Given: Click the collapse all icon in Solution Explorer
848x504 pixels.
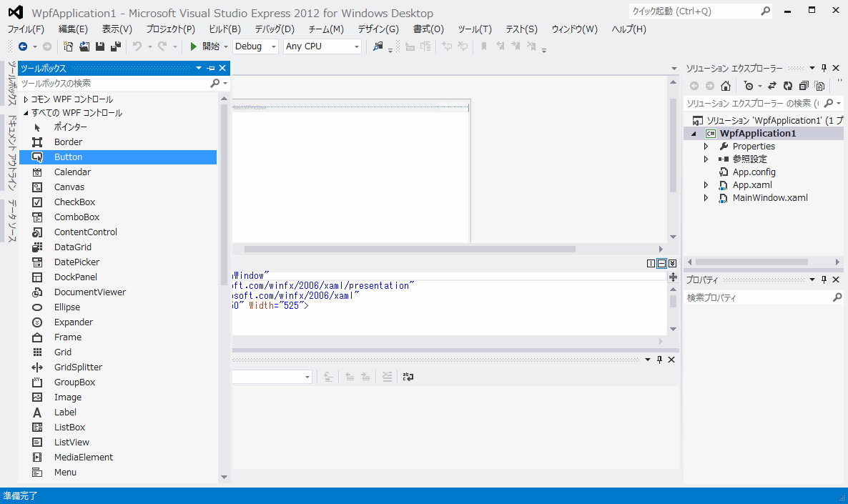Looking at the screenshot, I should pyautogui.click(x=804, y=86).
